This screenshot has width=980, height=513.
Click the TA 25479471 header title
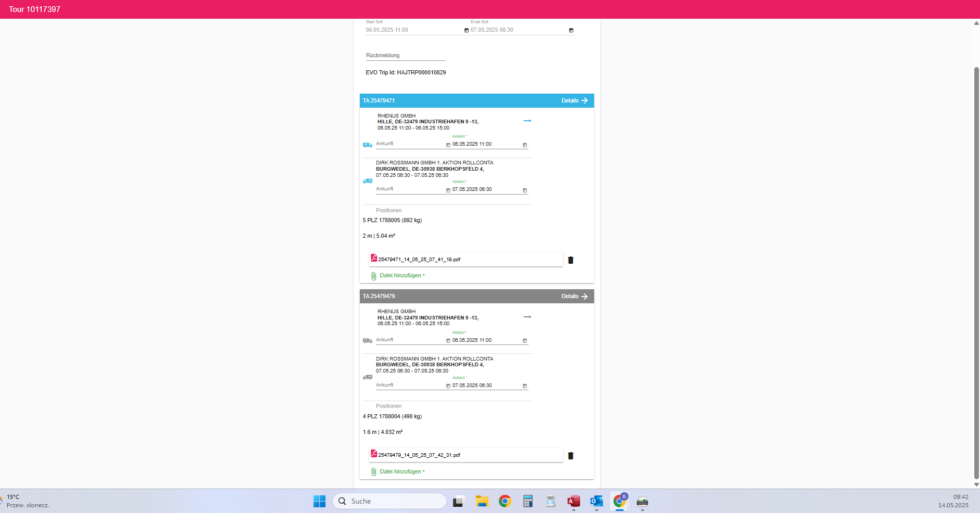click(x=379, y=100)
